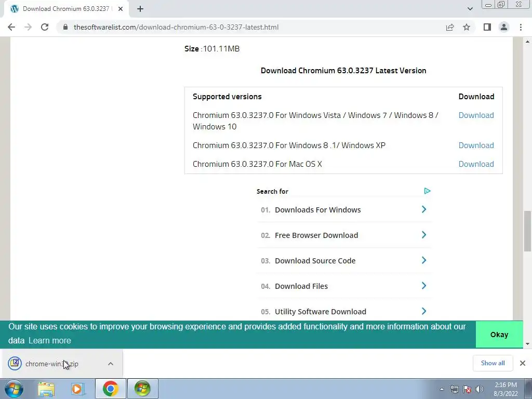Viewport: 532px width, 399px height.
Task: Open the taskbar clock and date
Action: (506, 389)
